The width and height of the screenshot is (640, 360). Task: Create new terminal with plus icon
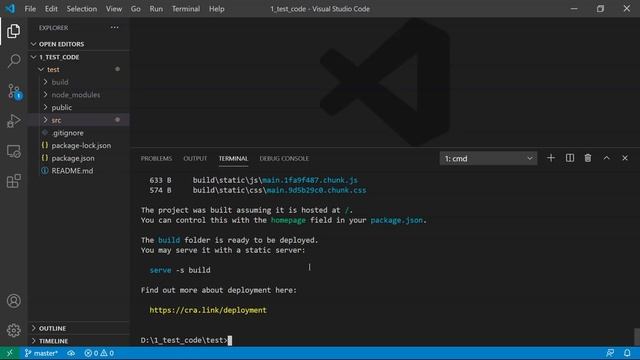(551, 158)
